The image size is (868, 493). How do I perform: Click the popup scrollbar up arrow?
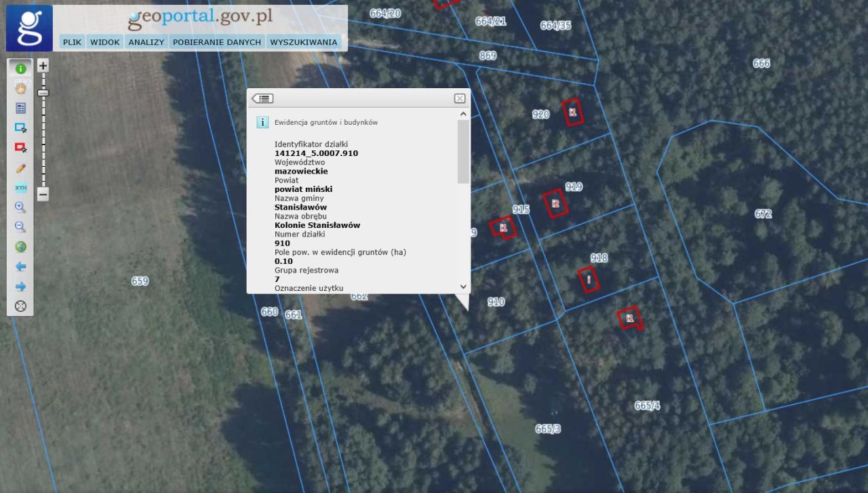point(463,114)
